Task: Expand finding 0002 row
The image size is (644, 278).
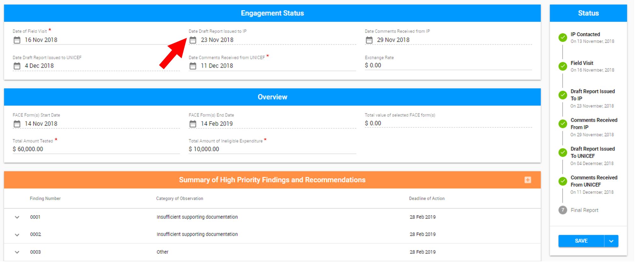Action: point(17,235)
